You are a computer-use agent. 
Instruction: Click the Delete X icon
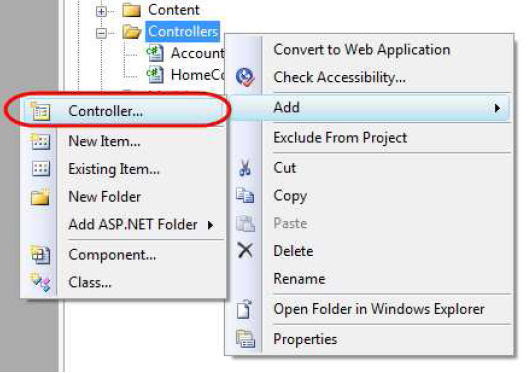pyautogui.click(x=245, y=251)
